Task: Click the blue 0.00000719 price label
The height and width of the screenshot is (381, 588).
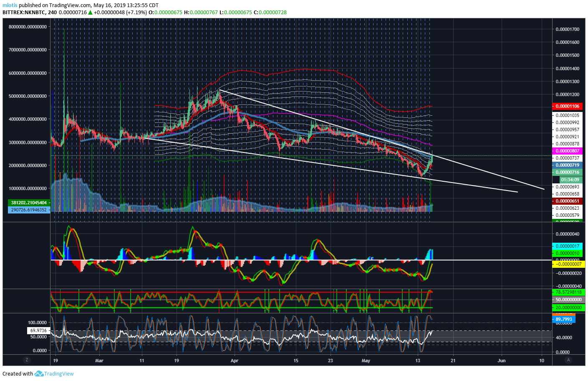Action: click(x=567, y=165)
